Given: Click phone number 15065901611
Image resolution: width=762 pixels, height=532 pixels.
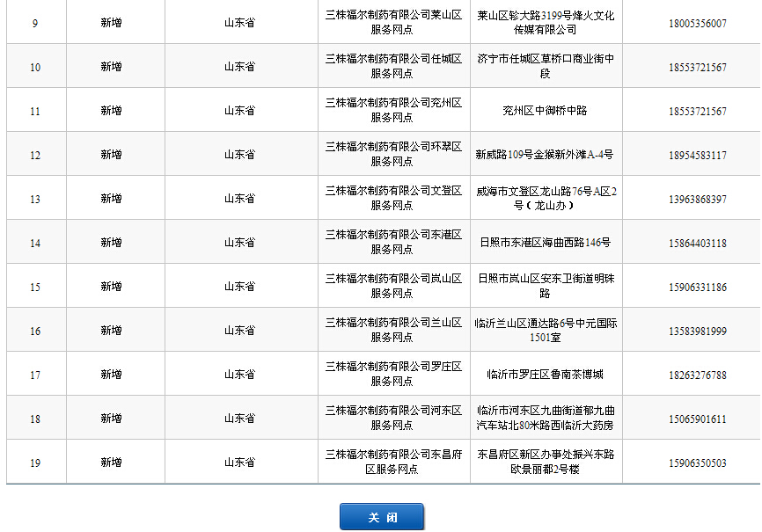Looking at the screenshot, I should tap(698, 419).
